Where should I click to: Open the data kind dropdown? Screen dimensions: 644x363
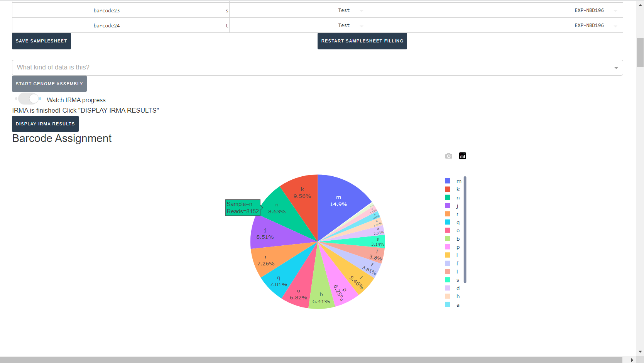(317, 68)
